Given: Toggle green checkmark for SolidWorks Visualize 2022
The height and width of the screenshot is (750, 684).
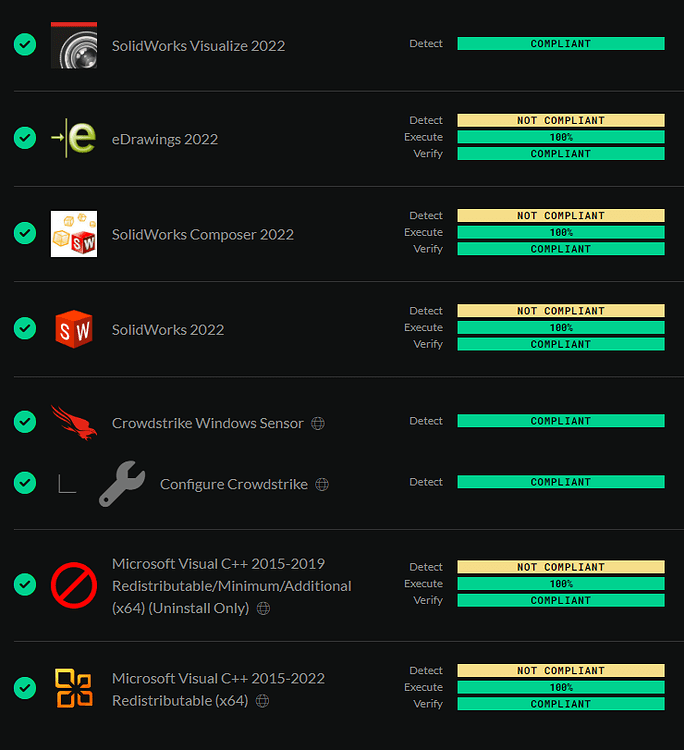Looking at the screenshot, I should coord(25,45).
